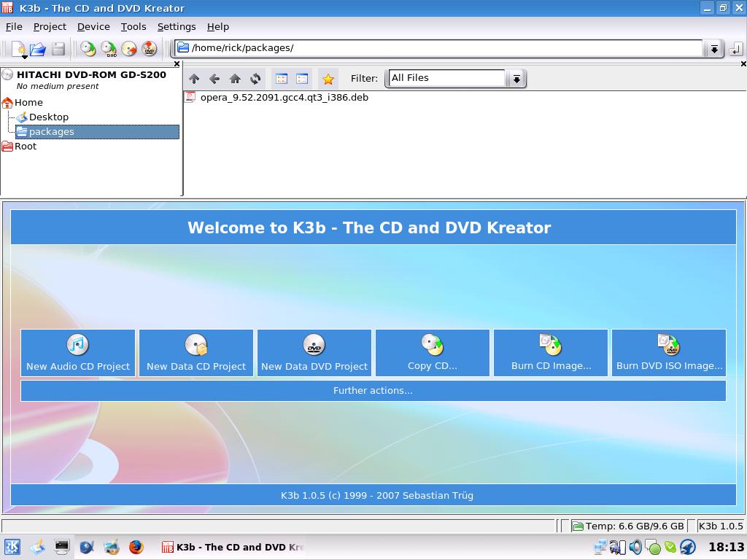
Task: Open the Help menu
Action: click(217, 27)
